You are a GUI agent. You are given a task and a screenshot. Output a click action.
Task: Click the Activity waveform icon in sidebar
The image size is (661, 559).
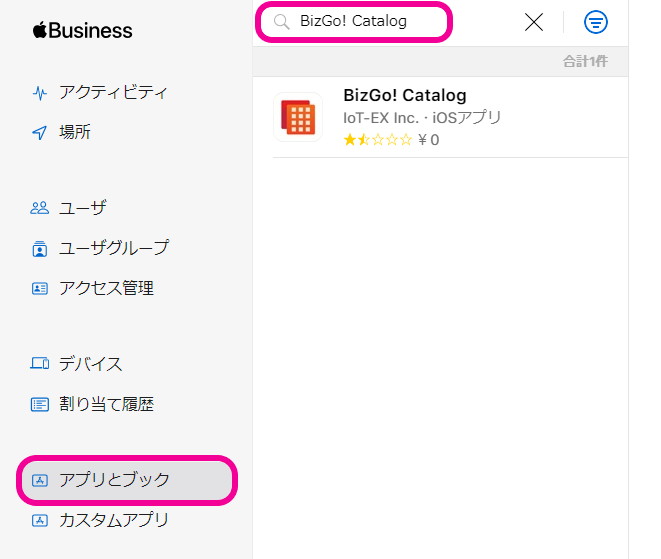pos(40,93)
